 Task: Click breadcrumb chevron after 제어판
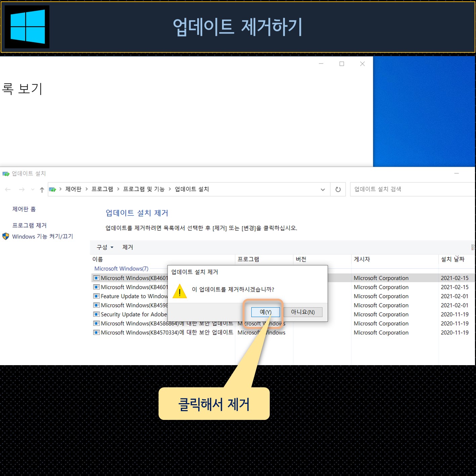pyautogui.click(x=87, y=189)
